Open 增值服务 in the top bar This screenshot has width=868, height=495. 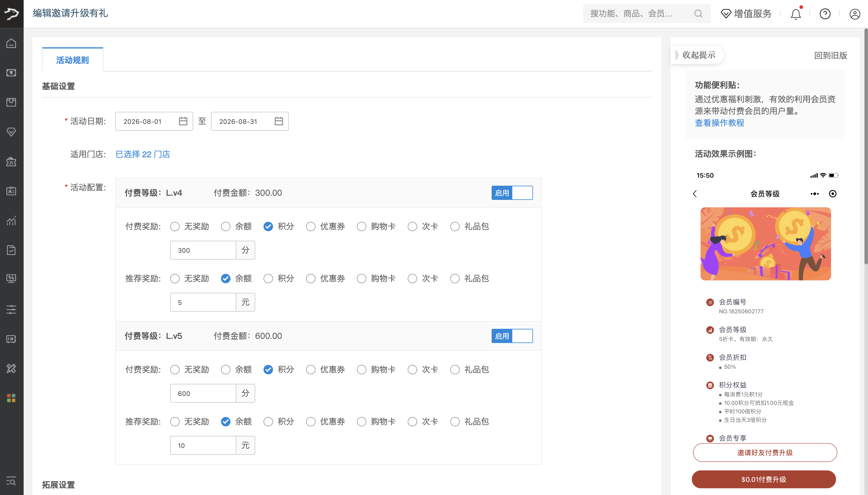click(x=746, y=14)
